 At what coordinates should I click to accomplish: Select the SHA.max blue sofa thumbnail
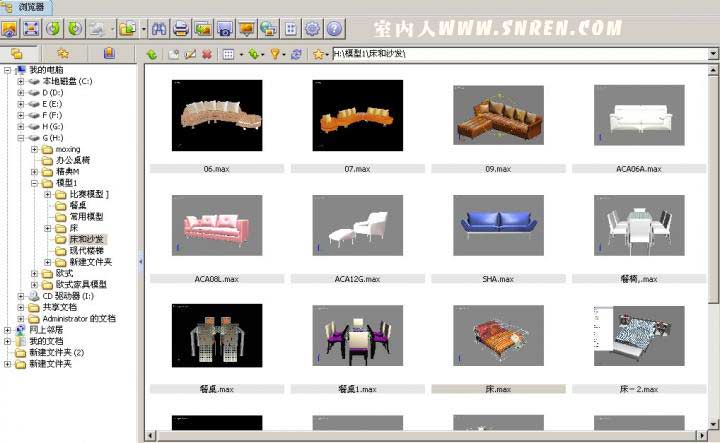[x=498, y=225]
